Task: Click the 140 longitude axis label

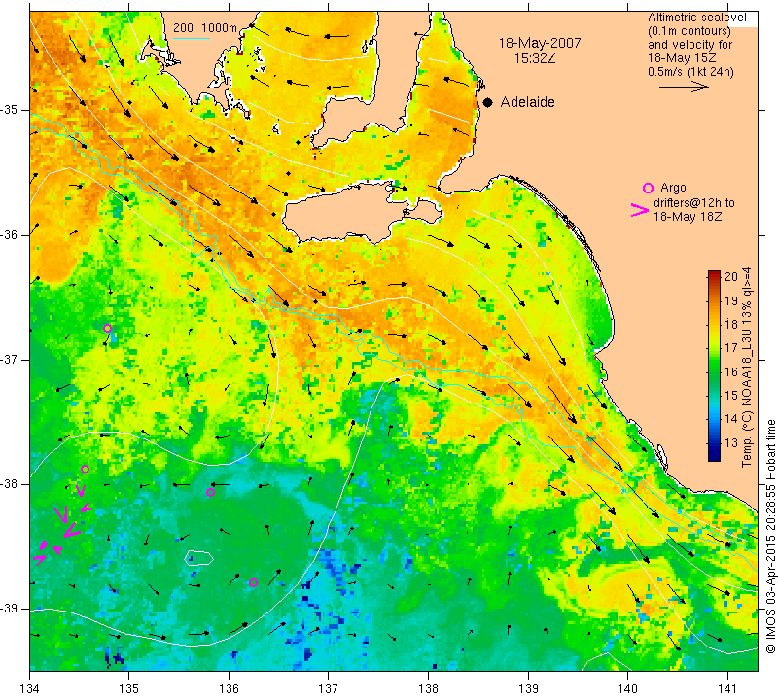Action: click(627, 689)
